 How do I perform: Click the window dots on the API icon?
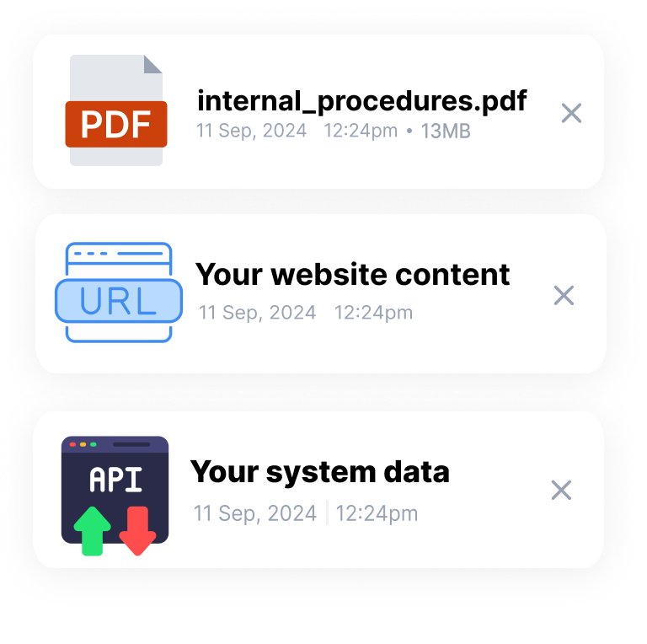(x=83, y=444)
